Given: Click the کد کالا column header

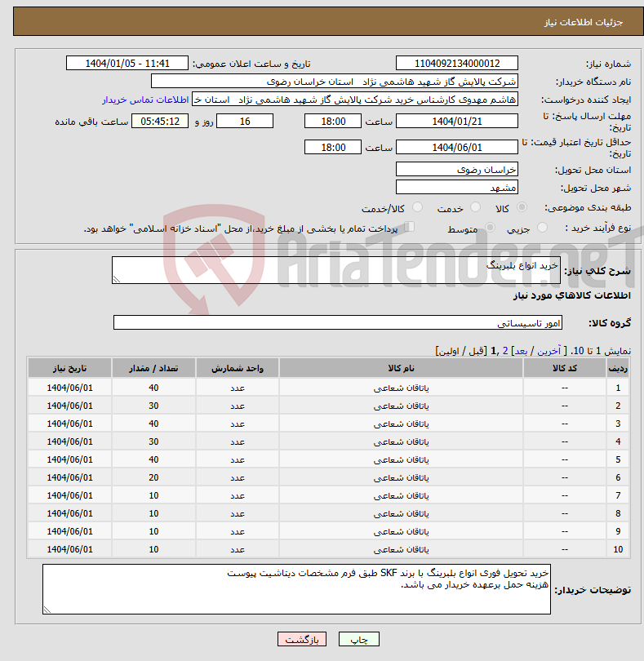Looking at the screenshot, I should point(565,368).
